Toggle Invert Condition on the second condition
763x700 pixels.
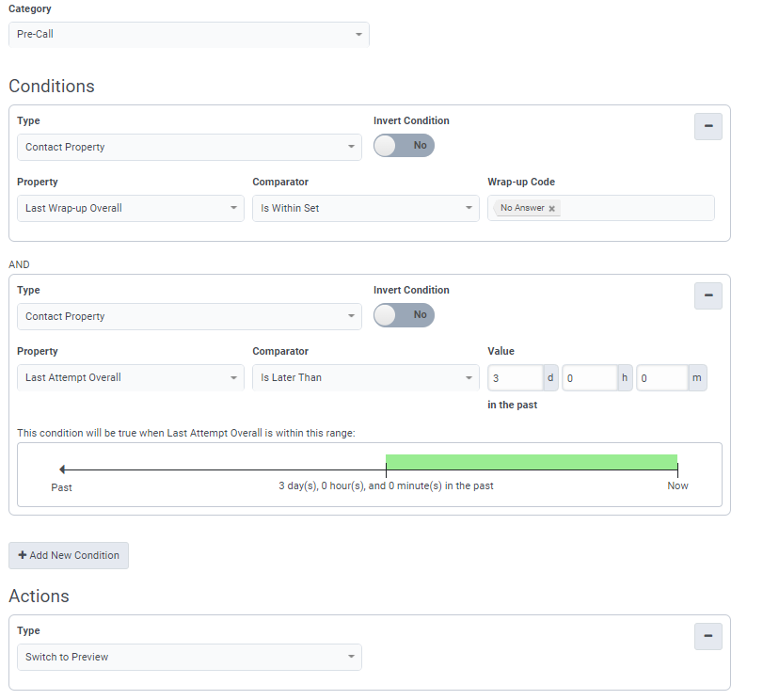(x=404, y=315)
